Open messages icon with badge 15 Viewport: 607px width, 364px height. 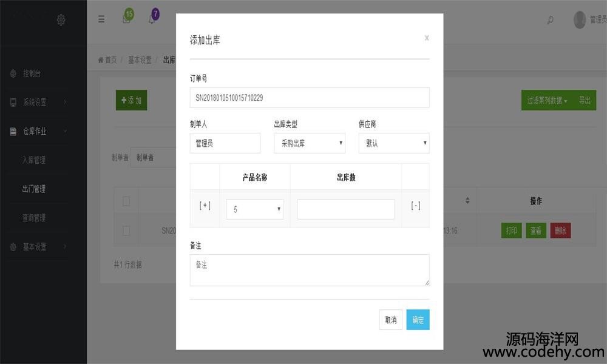click(x=127, y=16)
